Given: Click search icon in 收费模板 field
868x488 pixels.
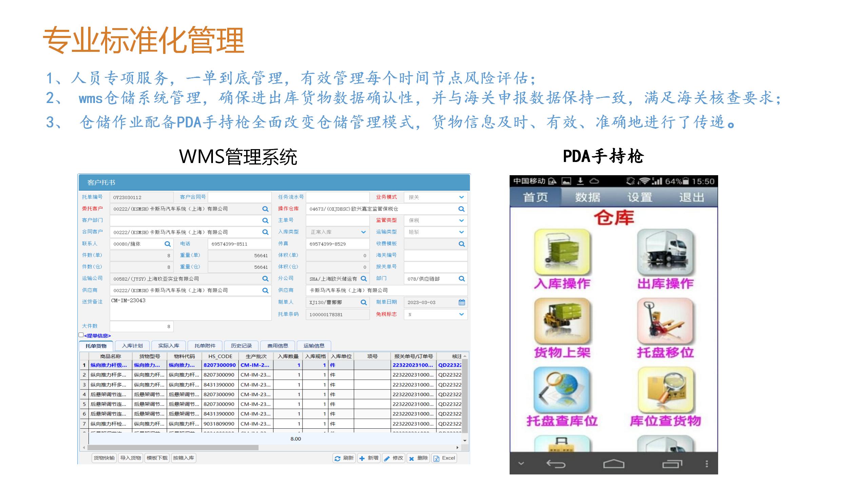Looking at the screenshot, I should pyautogui.click(x=461, y=244).
